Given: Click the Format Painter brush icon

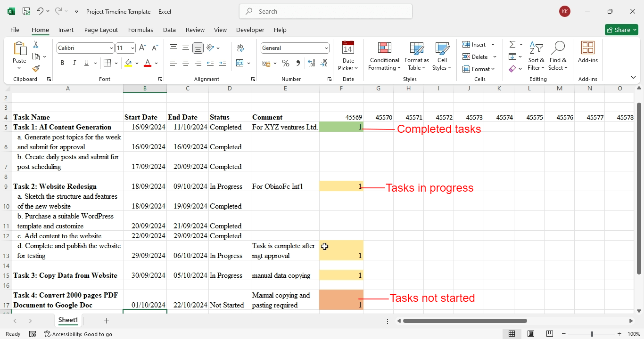Looking at the screenshot, I should point(36,68).
